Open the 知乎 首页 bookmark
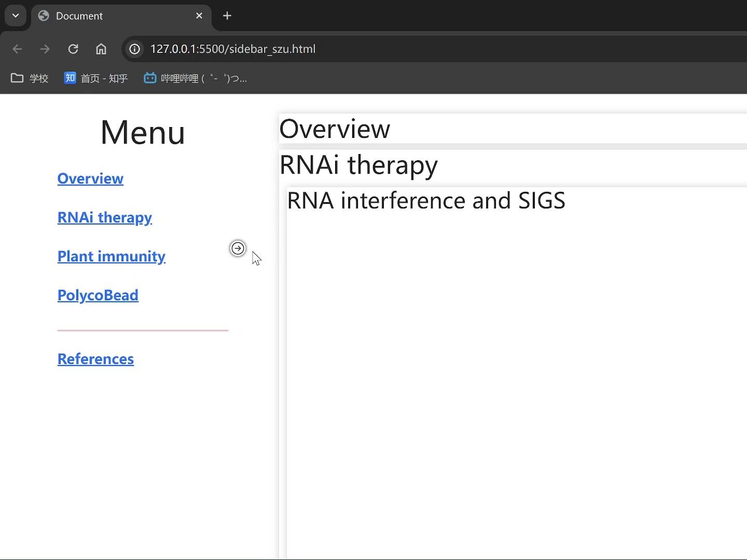Screen dimensions: 747x560 point(96,78)
